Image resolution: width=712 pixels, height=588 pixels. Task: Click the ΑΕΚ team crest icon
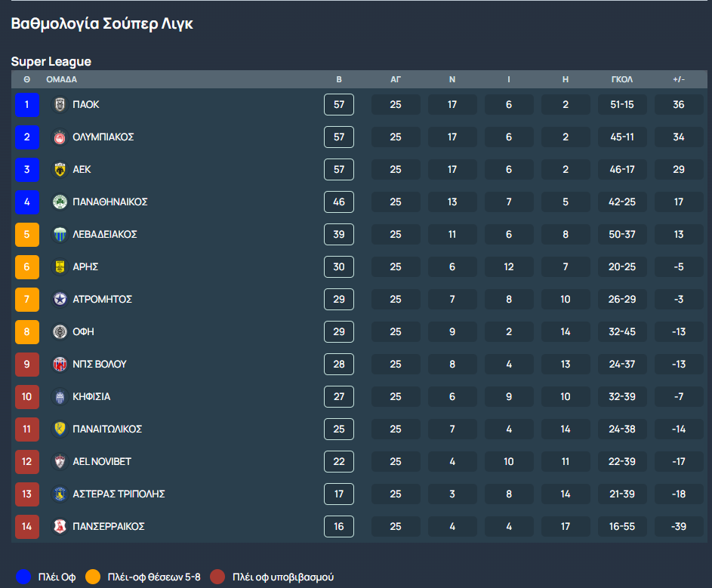pos(60,170)
